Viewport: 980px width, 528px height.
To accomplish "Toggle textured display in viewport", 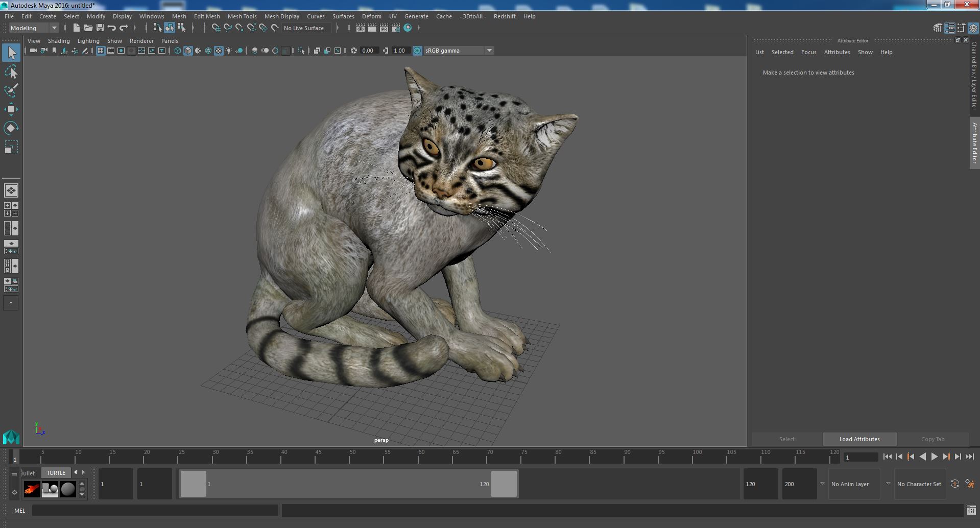I will 219,51.
